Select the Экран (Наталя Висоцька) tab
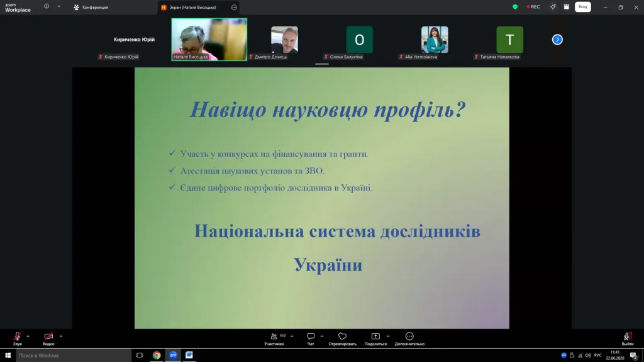The image size is (644, 362). (x=192, y=7)
